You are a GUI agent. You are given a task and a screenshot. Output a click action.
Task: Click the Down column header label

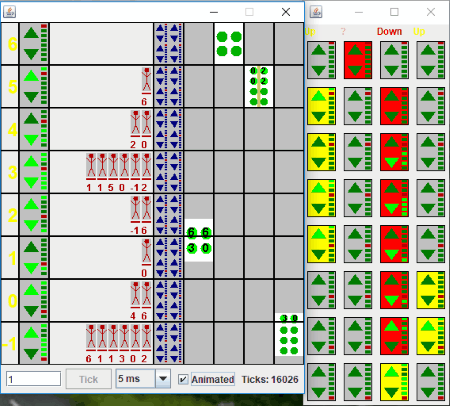point(389,32)
